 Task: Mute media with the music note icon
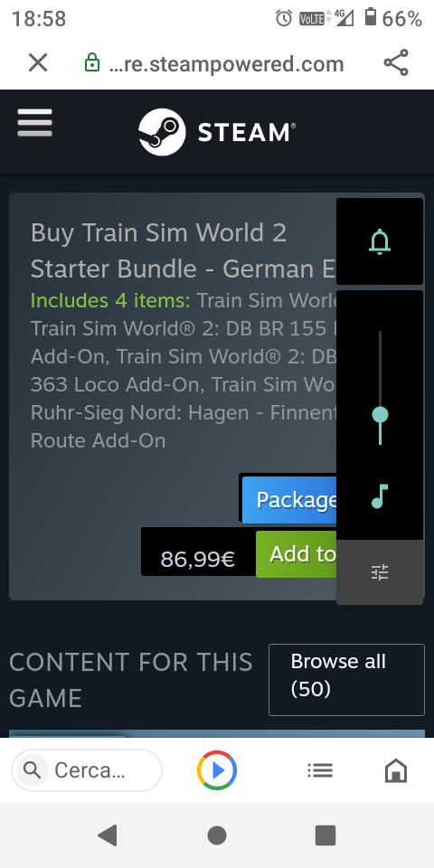(380, 496)
